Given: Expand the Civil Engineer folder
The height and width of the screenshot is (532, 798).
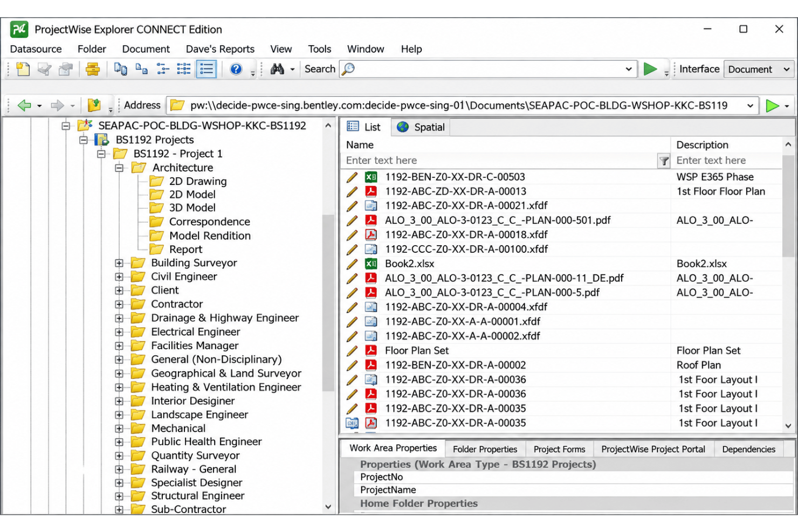Looking at the screenshot, I should (x=119, y=277).
